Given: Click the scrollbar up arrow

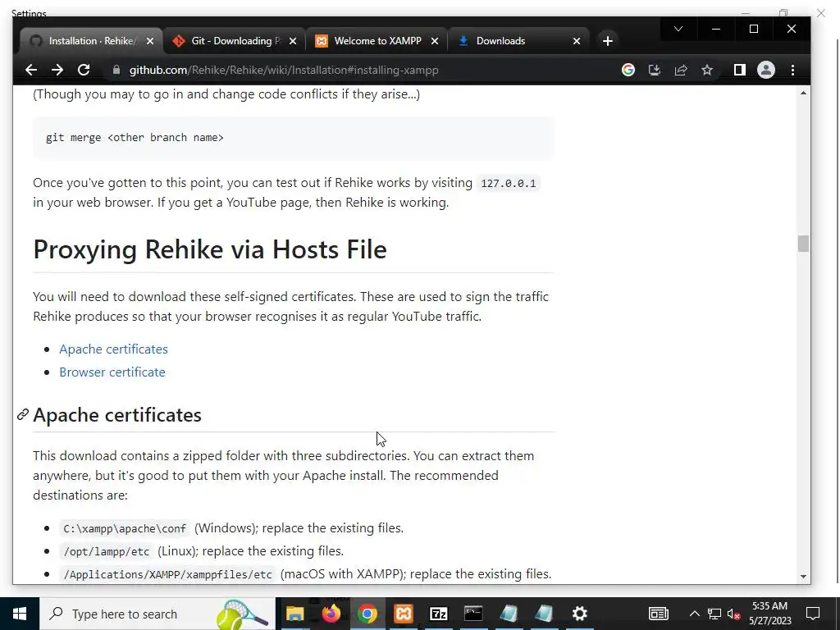Looking at the screenshot, I should coord(803,94).
